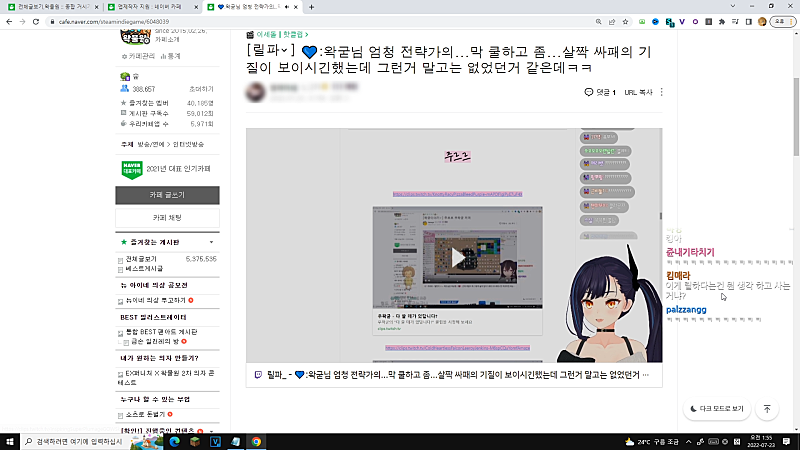Viewport: 800px width, 450px height.
Task: Click the 초대하기 invite link
Action: 202,89
